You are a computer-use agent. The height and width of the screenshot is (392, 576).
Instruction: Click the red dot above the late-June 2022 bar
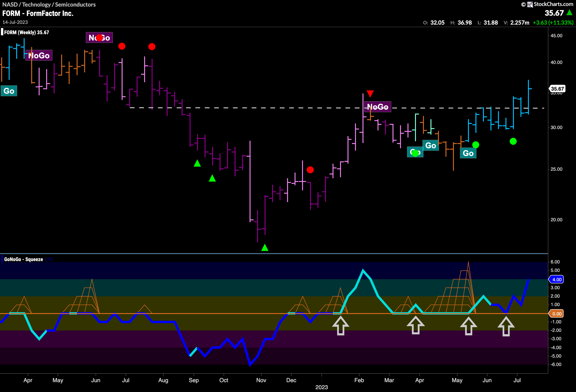click(x=122, y=46)
